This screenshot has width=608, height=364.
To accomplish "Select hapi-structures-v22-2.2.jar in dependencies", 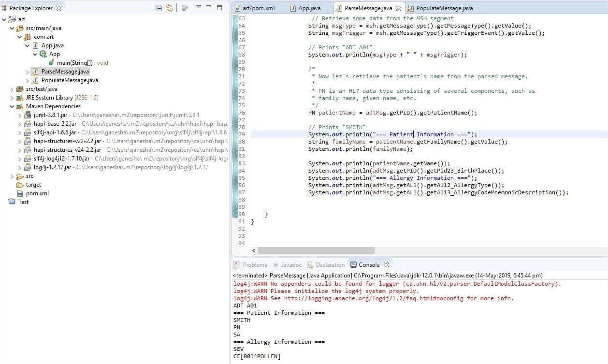I will [x=67, y=141].
